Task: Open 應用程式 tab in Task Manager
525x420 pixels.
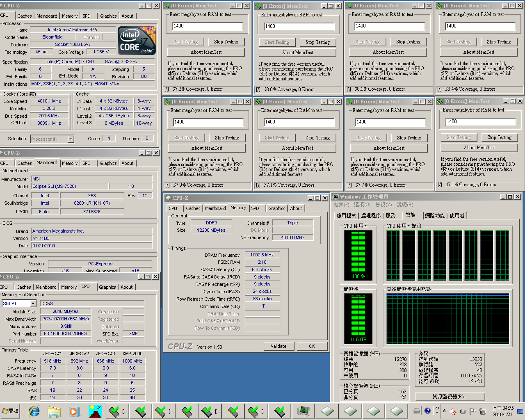Action: click(347, 215)
